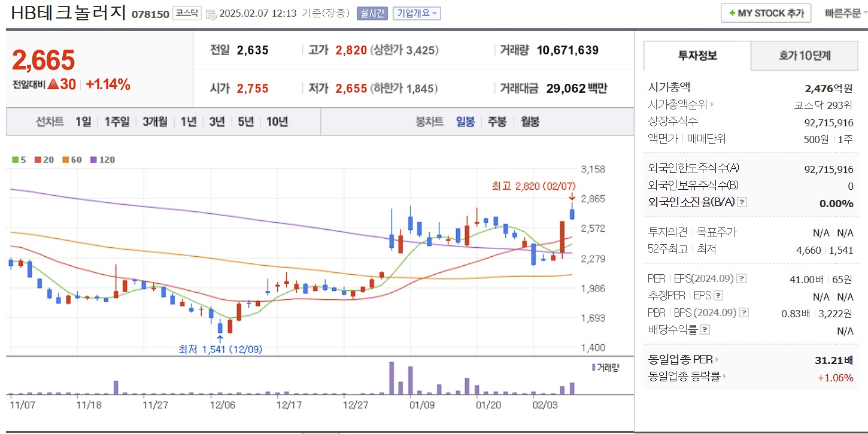Screen dimensions: 868x434
Task: Click the MY STOCK 추가 button
Action: click(x=766, y=13)
